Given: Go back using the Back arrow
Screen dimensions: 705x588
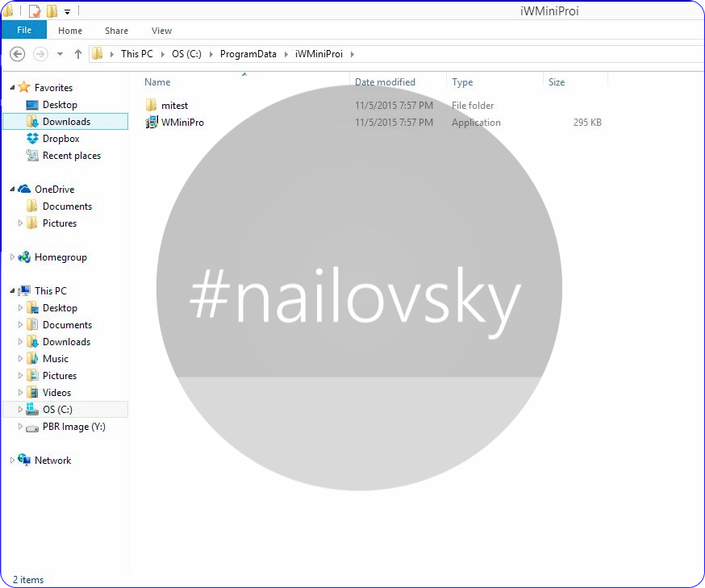Looking at the screenshot, I should coord(18,54).
